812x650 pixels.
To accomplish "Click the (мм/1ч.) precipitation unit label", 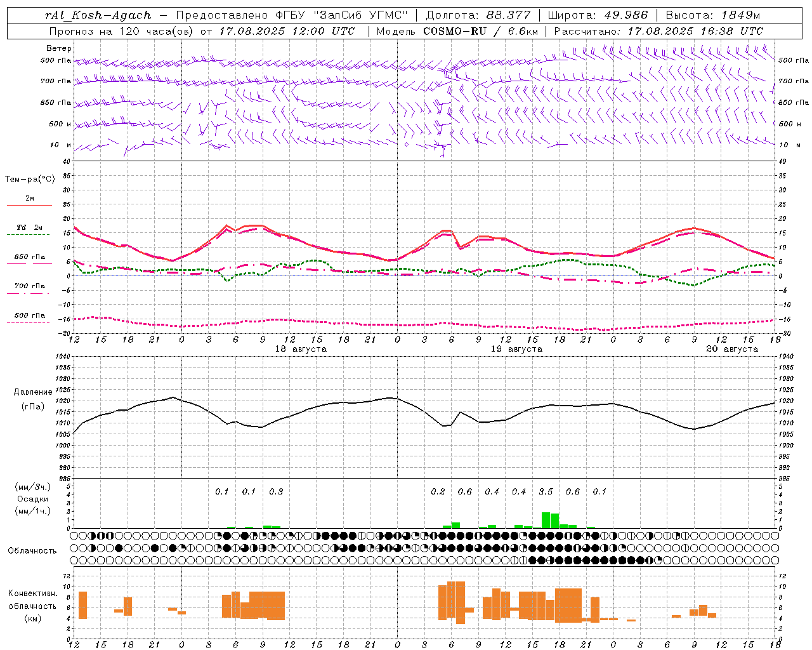I will 33,511.
